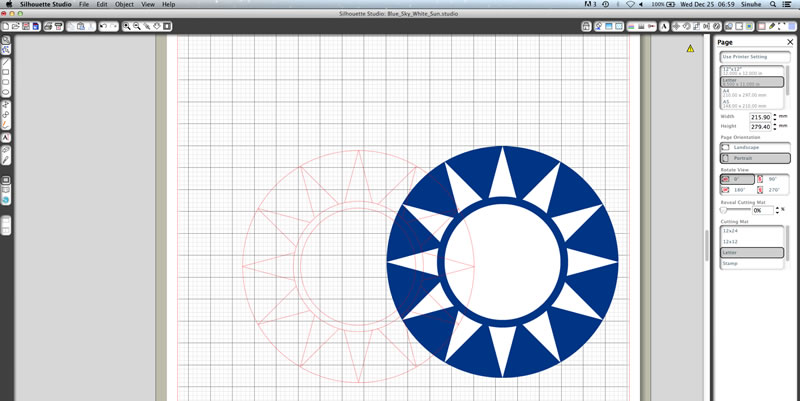This screenshot has height=401, width=800.
Task: Choose Landscape page orientation
Action: coord(755,147)
